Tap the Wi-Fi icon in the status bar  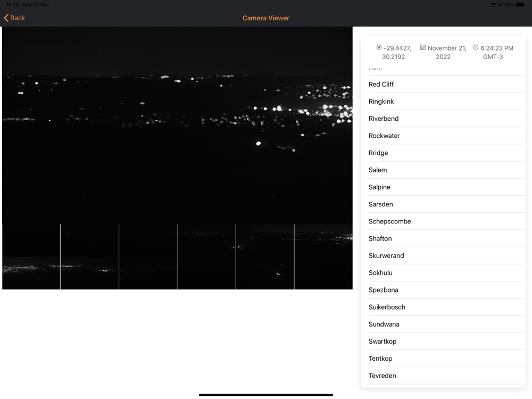pos(493,5)
